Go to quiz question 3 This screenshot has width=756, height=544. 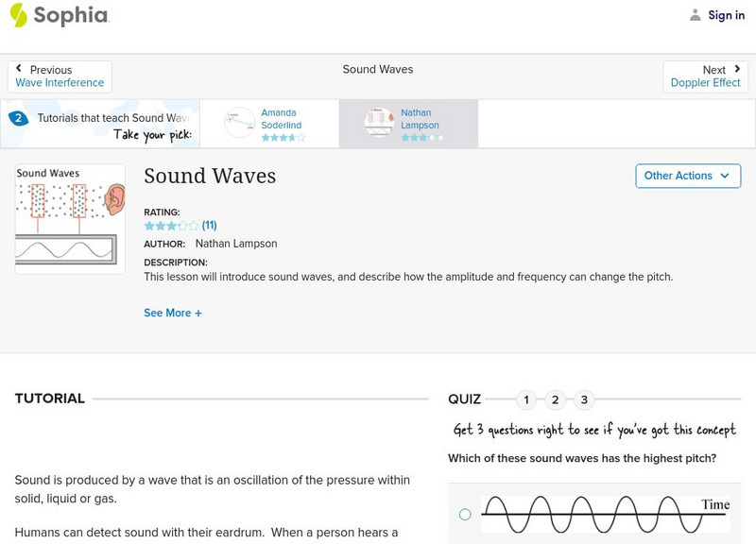tap(585, 399)
